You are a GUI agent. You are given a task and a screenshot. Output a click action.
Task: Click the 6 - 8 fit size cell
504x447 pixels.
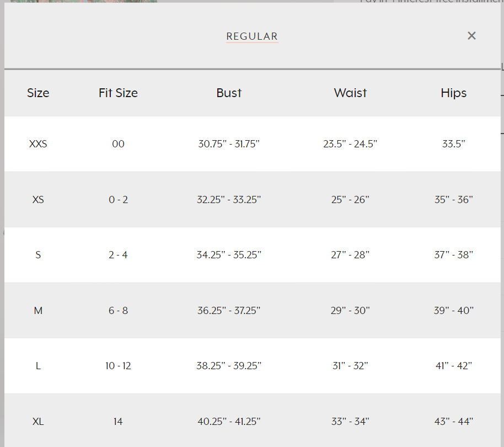pos(118,311)
